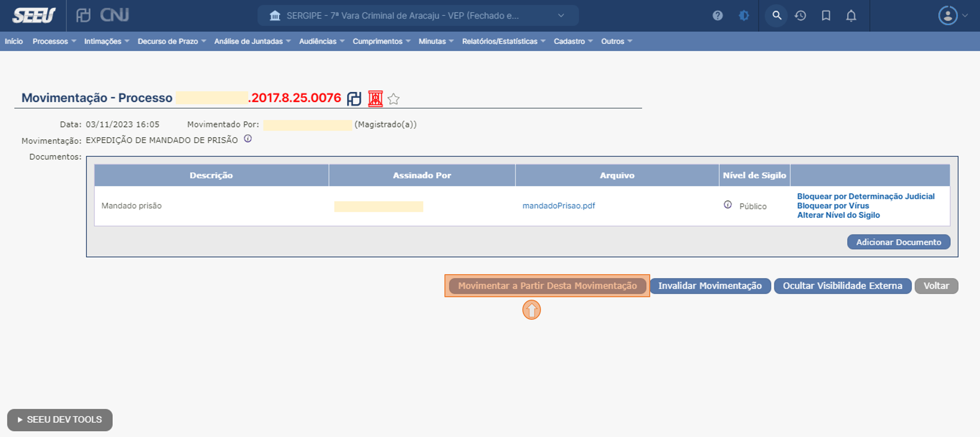Open the search magnifier icon

pyautogui.click(x=777, y=16)
